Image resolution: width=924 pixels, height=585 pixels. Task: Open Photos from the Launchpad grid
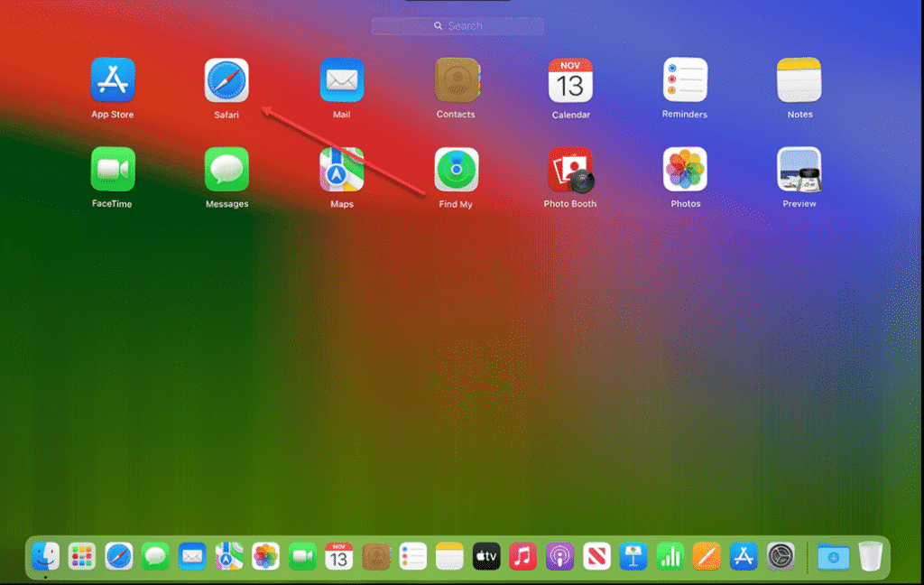point(685,170)
